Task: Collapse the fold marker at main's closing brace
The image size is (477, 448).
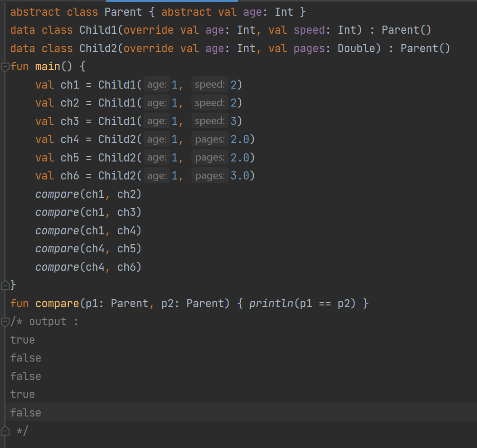Action: click(x=5, y=285)
